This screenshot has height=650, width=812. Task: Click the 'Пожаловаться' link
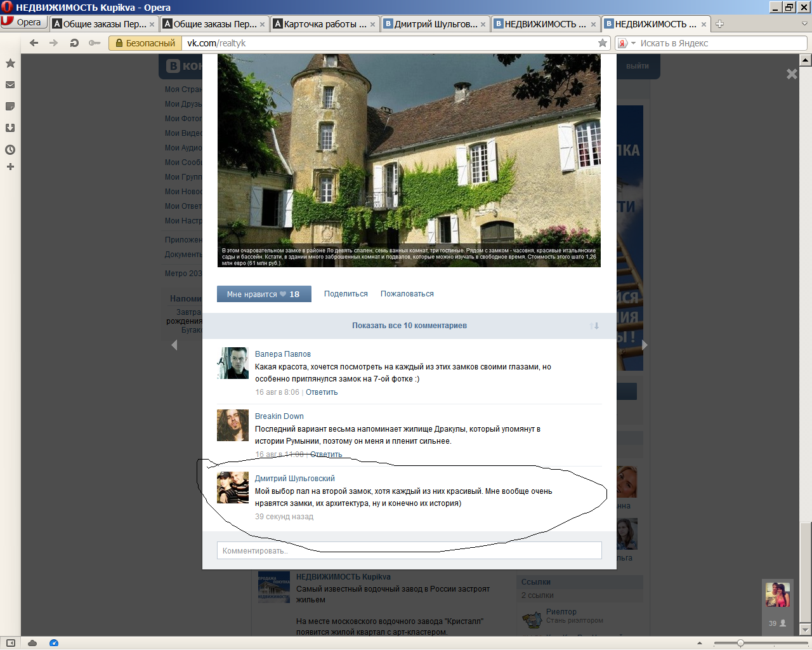coord(407,294)
